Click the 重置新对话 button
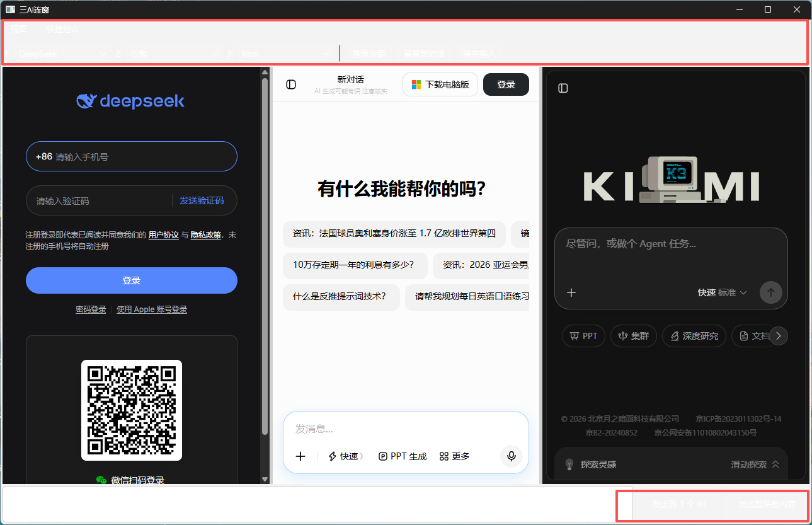This screenshot has height=525, width=812. pos(424,54)
